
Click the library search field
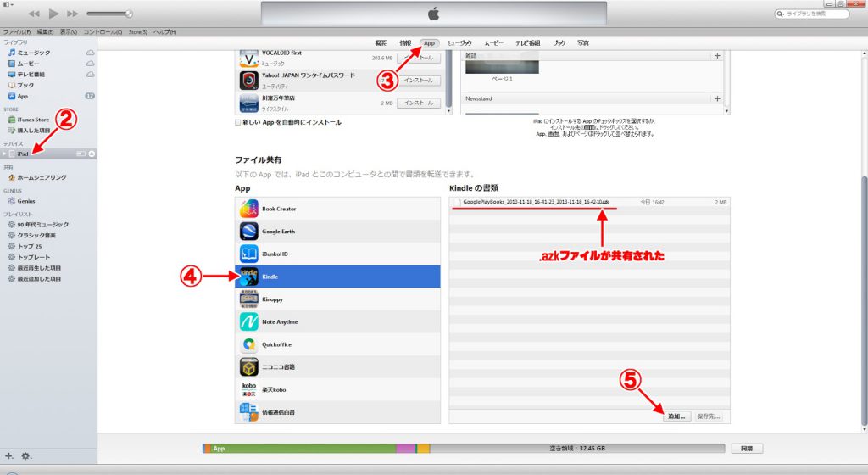click(x=812, y=14)
